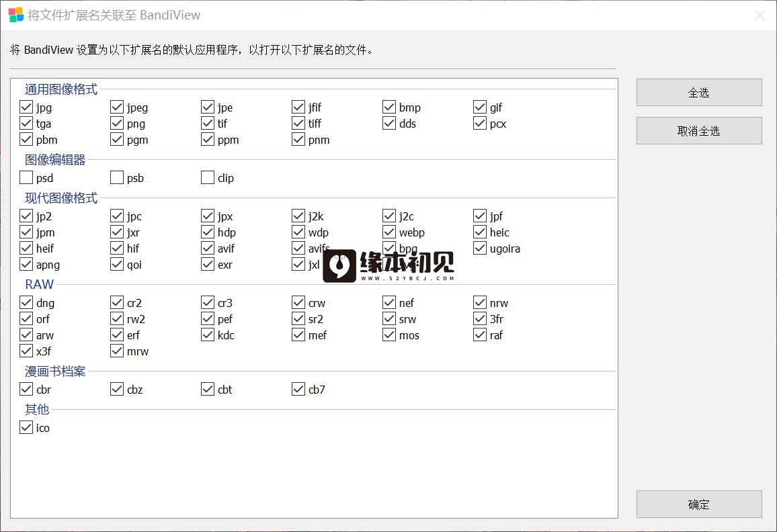Toggle the wdp checkbox
This screenshot has width=777, height=532.
(298, 232)
